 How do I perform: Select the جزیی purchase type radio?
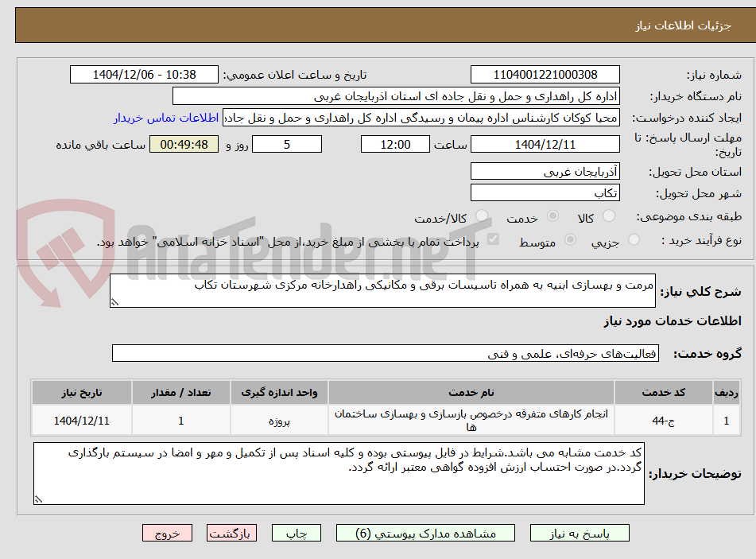pos(634,239)
